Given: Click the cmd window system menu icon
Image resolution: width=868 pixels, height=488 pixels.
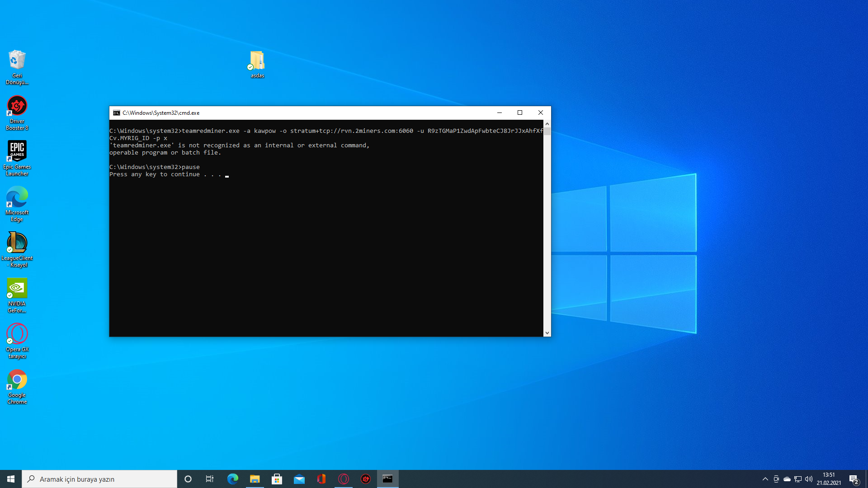Looking at the screenshot, I should coord(117,113).
